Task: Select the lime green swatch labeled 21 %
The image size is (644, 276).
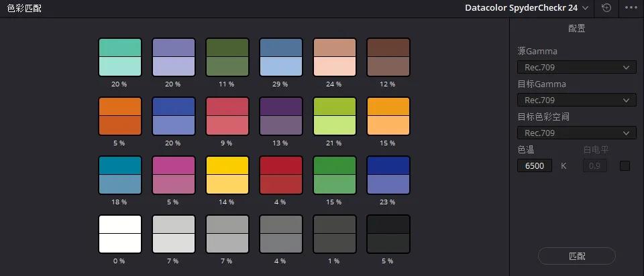Action: [335, 117]
